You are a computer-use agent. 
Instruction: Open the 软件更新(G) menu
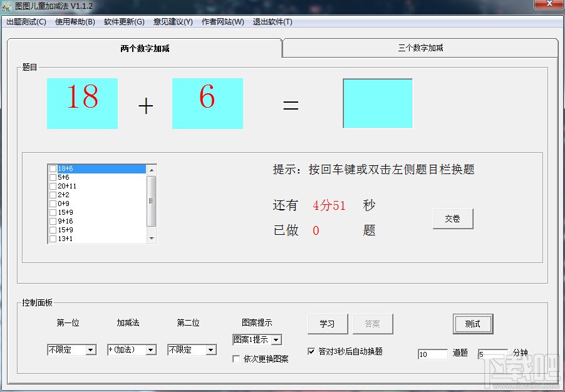tap(124, 22)
